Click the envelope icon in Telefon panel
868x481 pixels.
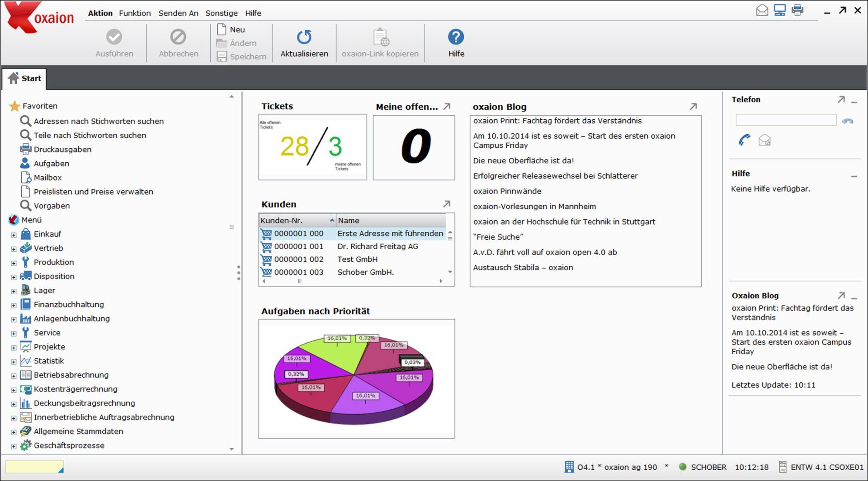pos(764,140)
